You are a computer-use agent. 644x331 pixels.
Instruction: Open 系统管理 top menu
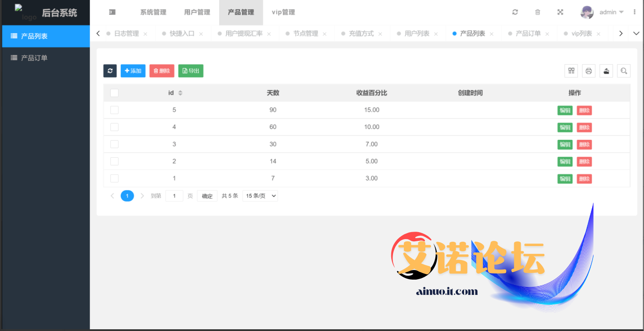click(153, 12)
